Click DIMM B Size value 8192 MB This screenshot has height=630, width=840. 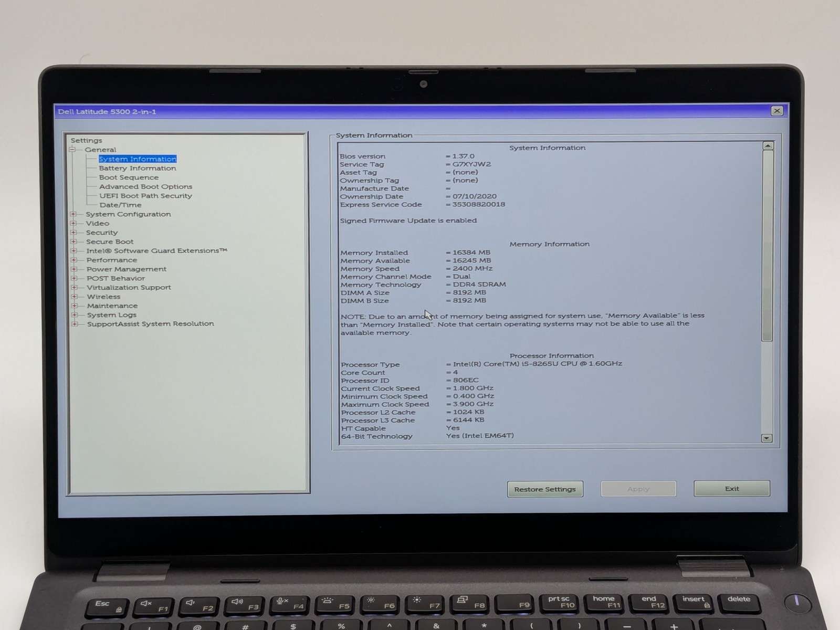469,301
